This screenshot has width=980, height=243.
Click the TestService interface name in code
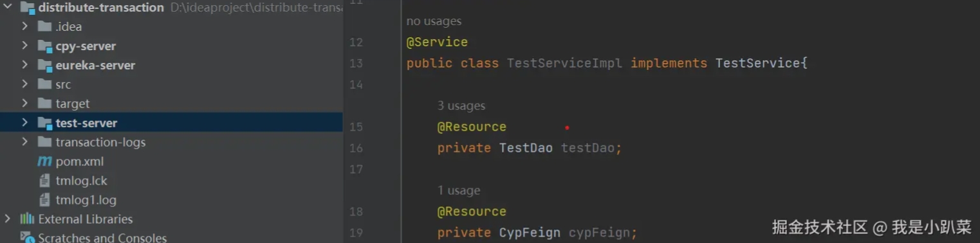(757, 63)
